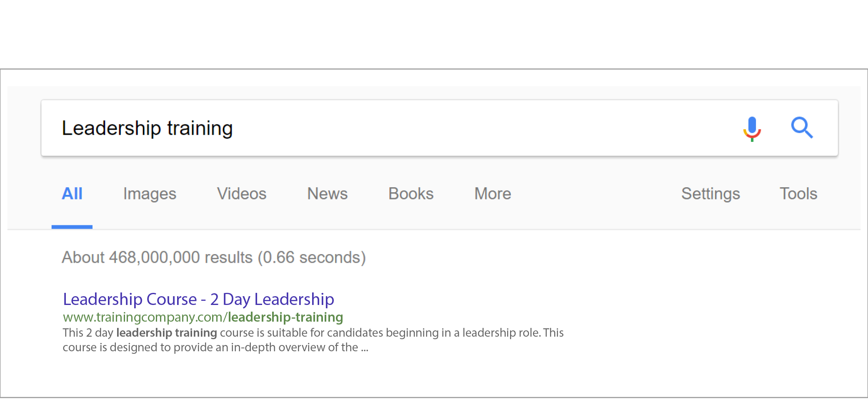Click the 'About 468,000,000 results' count text
868x408 pixels.
coord(157,257)
